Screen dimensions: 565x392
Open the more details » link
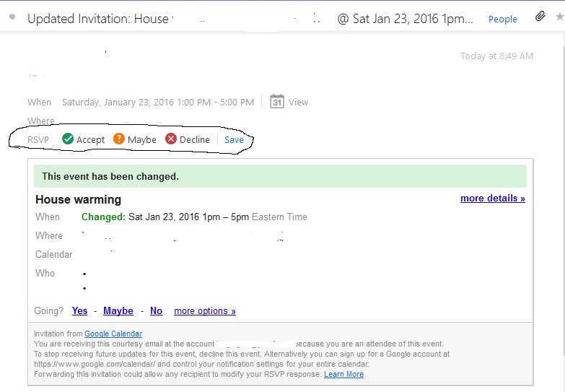coord(493,199)
